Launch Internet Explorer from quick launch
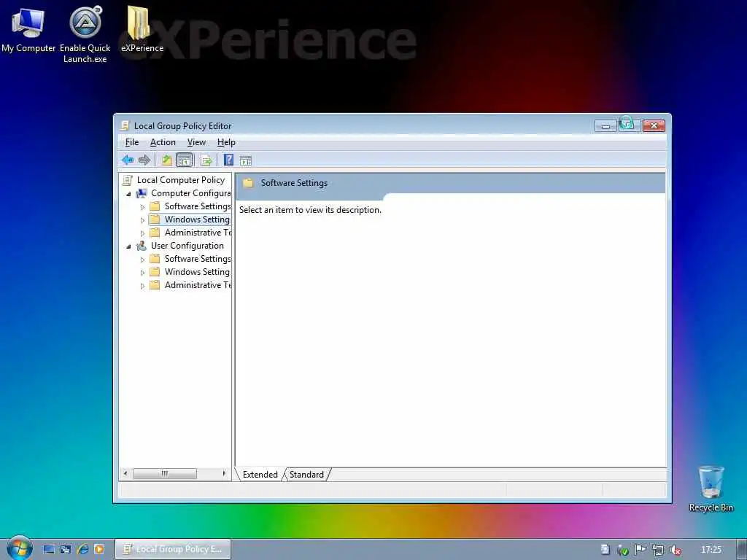The image size is (747, 560). click(x=83, y=549)
